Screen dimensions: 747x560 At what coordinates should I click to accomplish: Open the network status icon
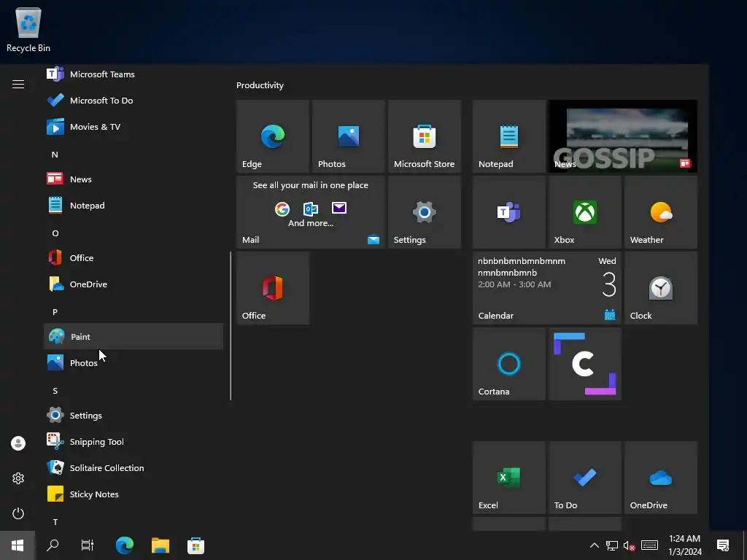coord(612,545)
